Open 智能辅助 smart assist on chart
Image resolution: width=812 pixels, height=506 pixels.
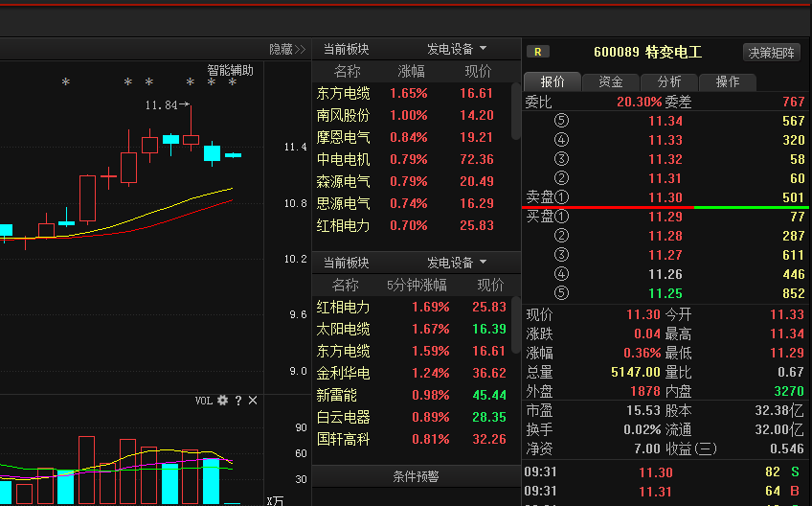[x=231, y=70]
